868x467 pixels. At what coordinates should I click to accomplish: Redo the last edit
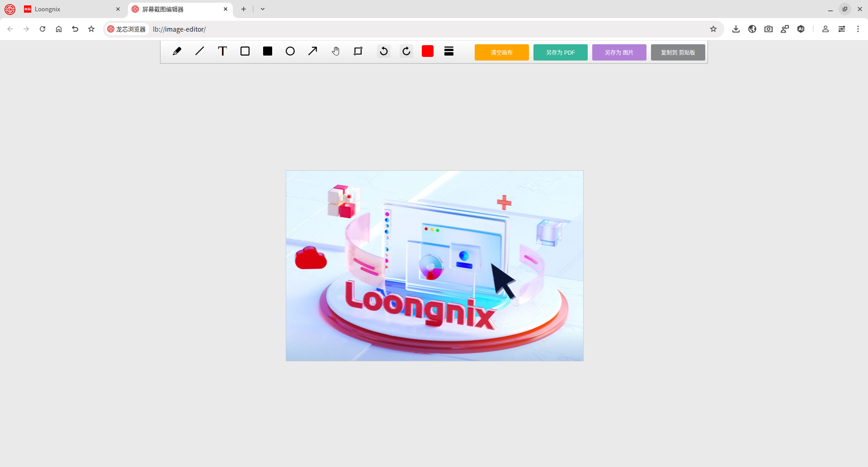tap(406, 51)
